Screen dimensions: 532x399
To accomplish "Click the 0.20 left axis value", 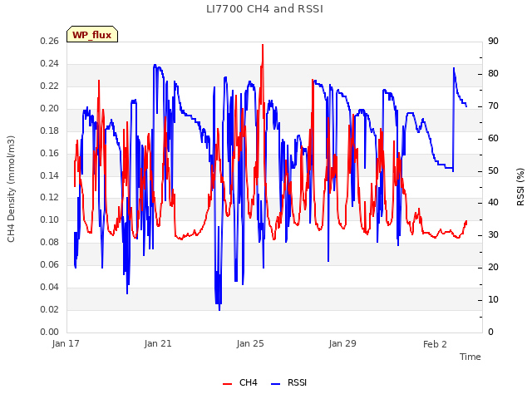I will 50,108.
